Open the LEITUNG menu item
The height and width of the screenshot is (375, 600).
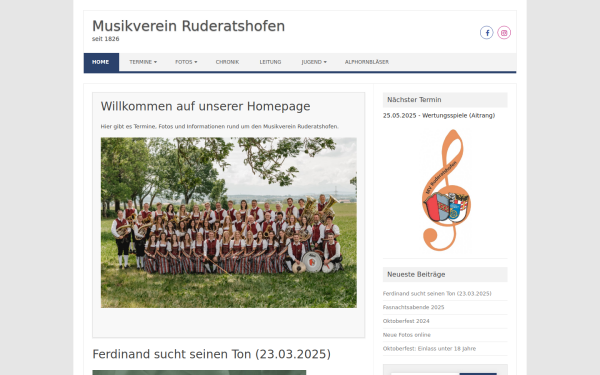pos(270,62)
